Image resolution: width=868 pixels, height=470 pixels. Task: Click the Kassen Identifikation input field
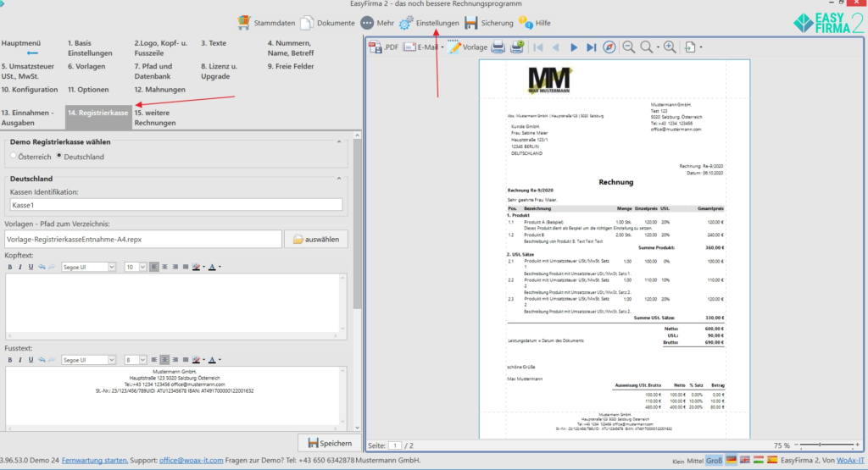point(176,205)
